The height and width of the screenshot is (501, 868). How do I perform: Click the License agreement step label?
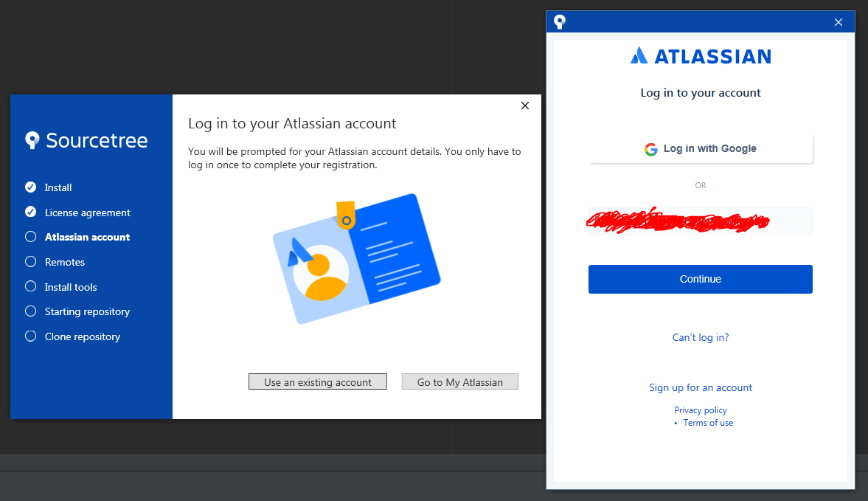pos(88,213)
